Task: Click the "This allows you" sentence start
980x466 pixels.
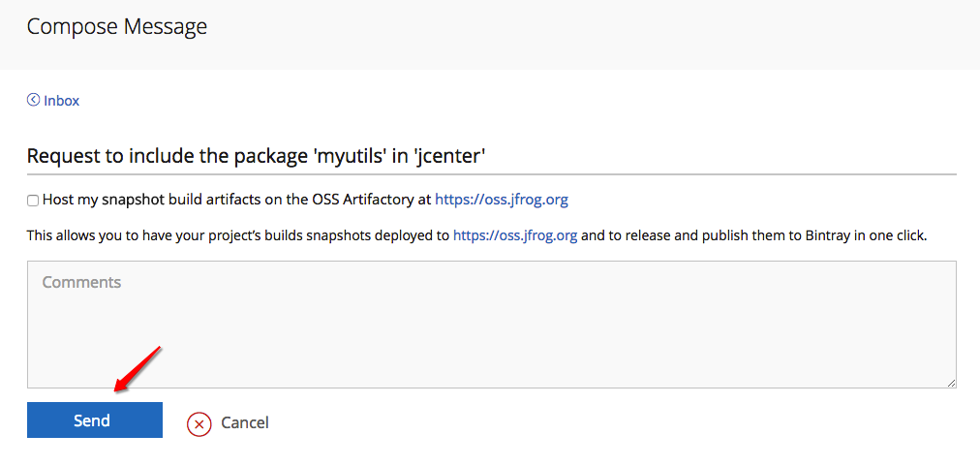Action: pos(77,235)
